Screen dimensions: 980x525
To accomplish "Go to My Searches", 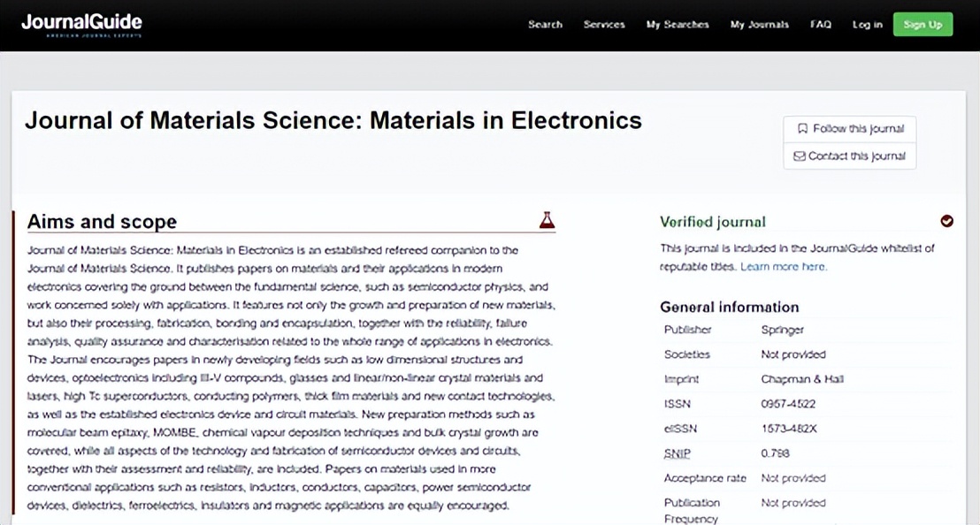I will click(678, 25).
